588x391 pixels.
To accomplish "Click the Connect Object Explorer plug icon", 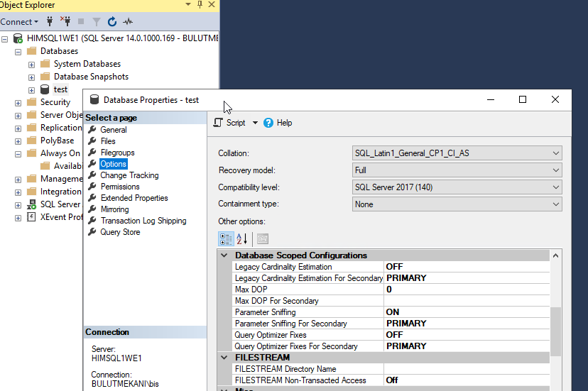I will 50,21.
